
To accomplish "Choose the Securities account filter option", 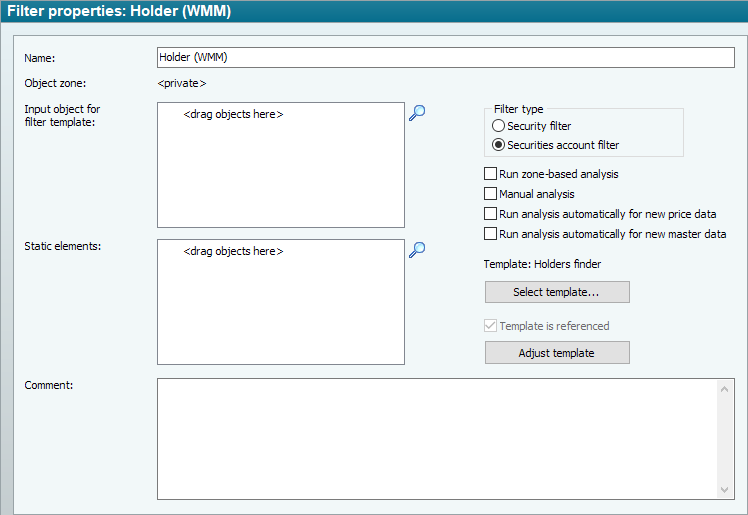I will coord(499,145).
